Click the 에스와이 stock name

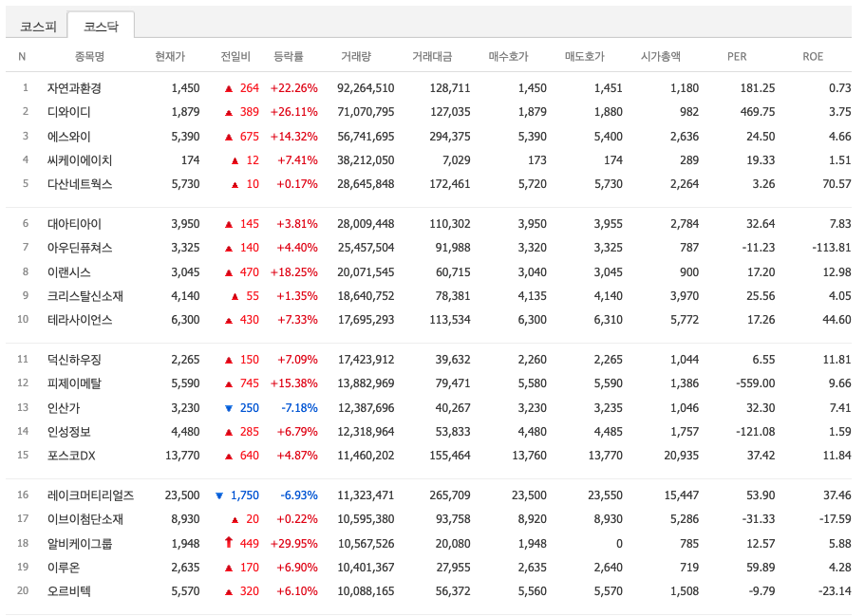click(68, 137)
